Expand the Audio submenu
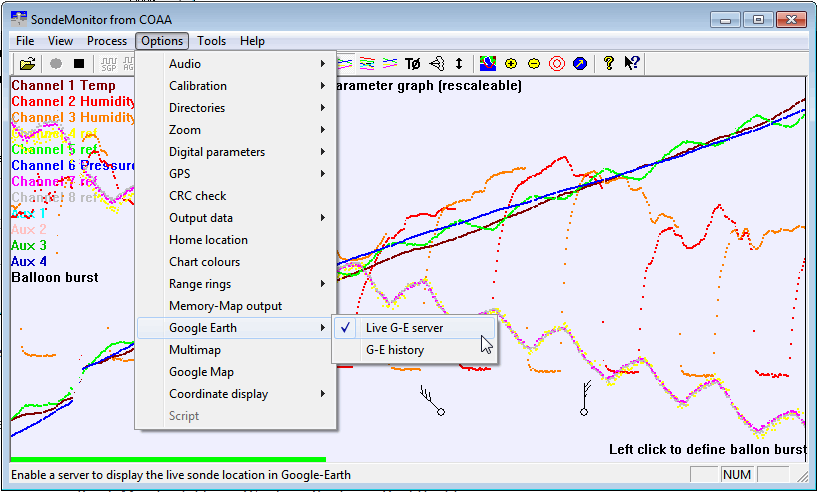This screenshot has width=818, height=492. pos(235,64)
